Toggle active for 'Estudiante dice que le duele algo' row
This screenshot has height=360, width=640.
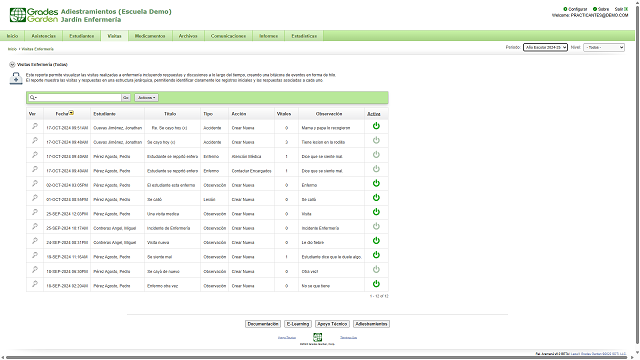pos(376,255)
